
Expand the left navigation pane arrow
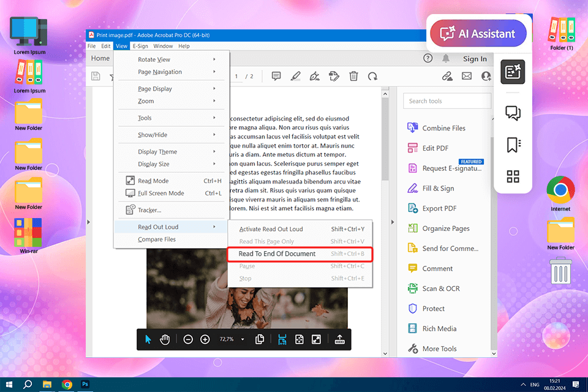click(89, 222)
